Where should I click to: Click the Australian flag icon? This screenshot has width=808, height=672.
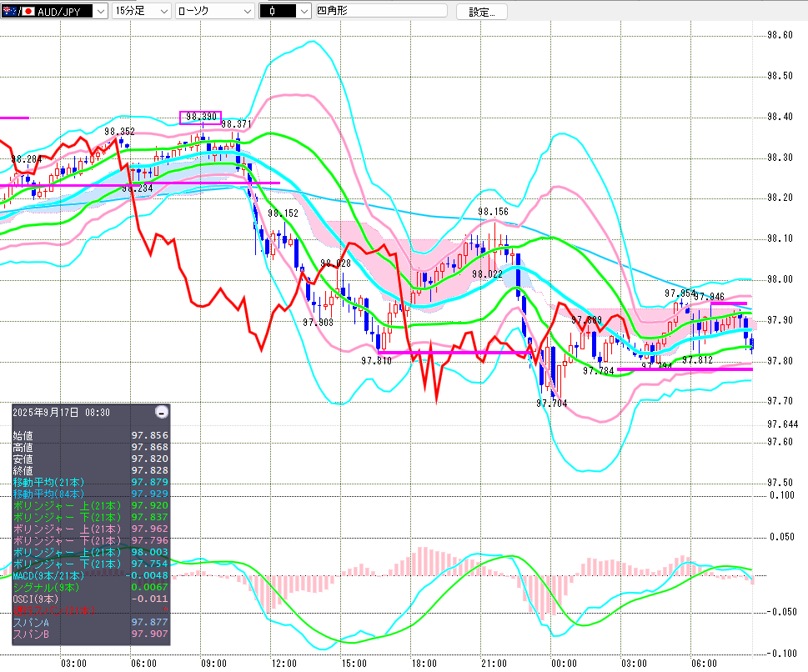(x=11, y=11)
